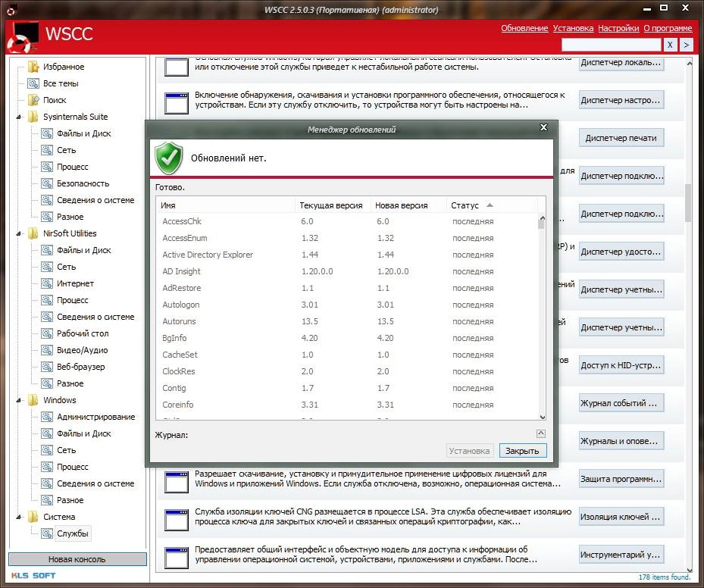Select the Coreinfo row in update list

tap(347, 405)
